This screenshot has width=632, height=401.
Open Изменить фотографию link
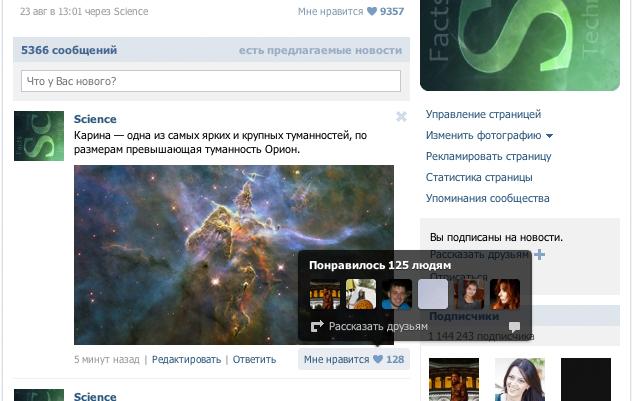tap(483, 135)
